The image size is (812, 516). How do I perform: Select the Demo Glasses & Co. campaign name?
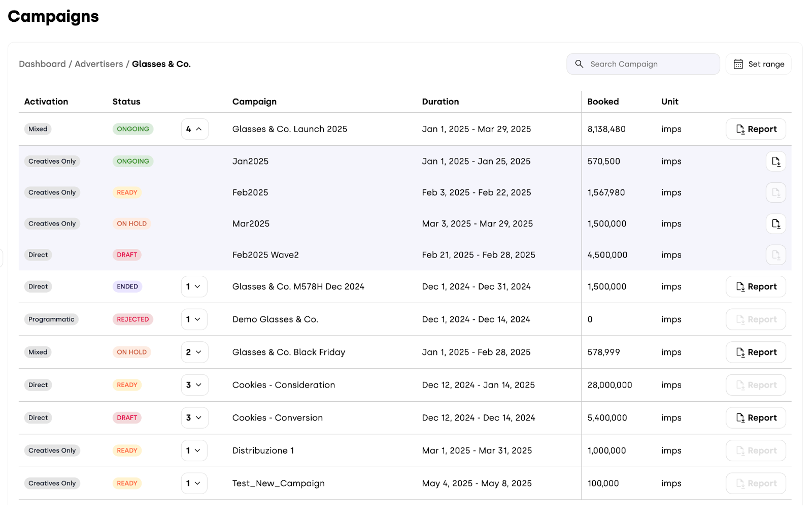[x=275, y=319]
